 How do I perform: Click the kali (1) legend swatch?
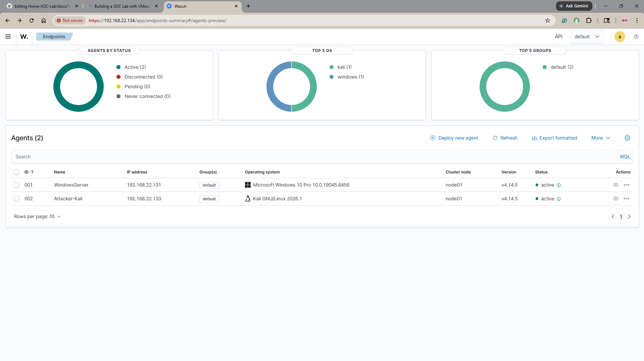[332, 67]
